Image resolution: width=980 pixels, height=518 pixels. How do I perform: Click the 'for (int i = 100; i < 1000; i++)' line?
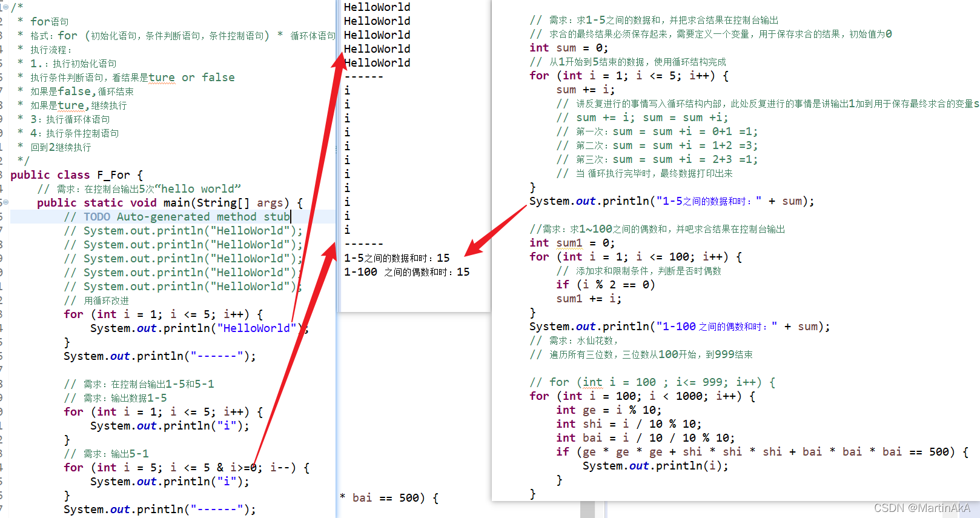point(642,396)
